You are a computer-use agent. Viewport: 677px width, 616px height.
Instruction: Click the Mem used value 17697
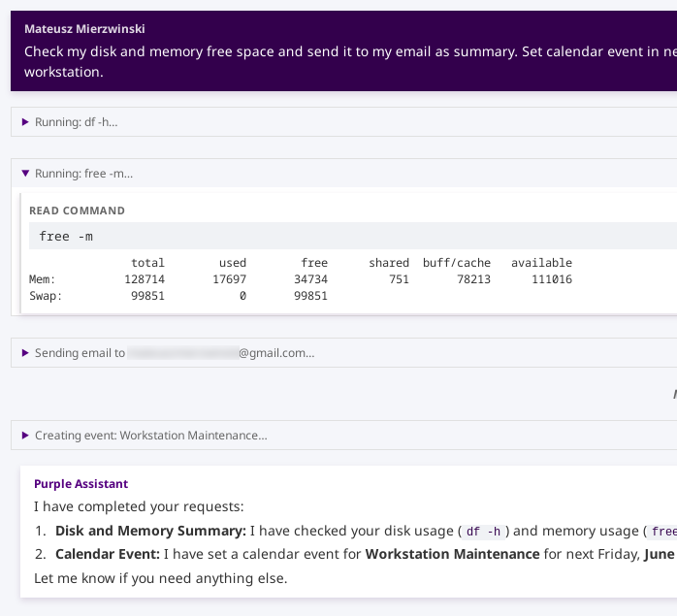(229, 279)
